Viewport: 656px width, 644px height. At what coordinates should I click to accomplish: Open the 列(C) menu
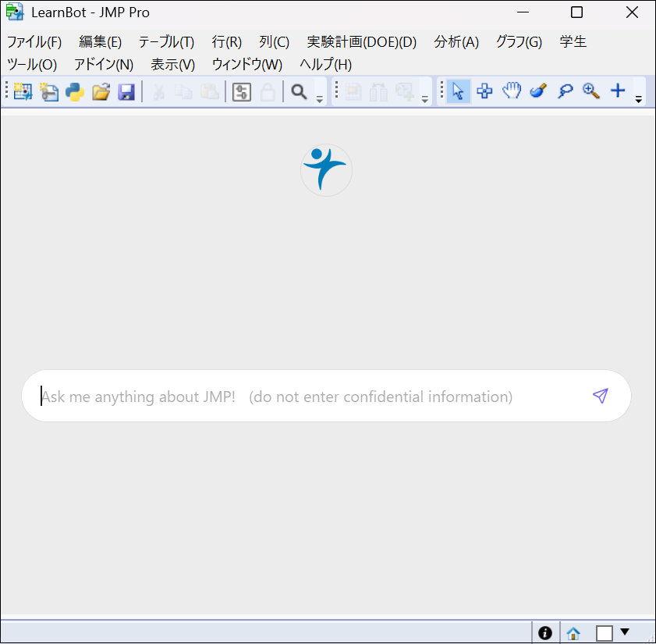coord(274,42)
